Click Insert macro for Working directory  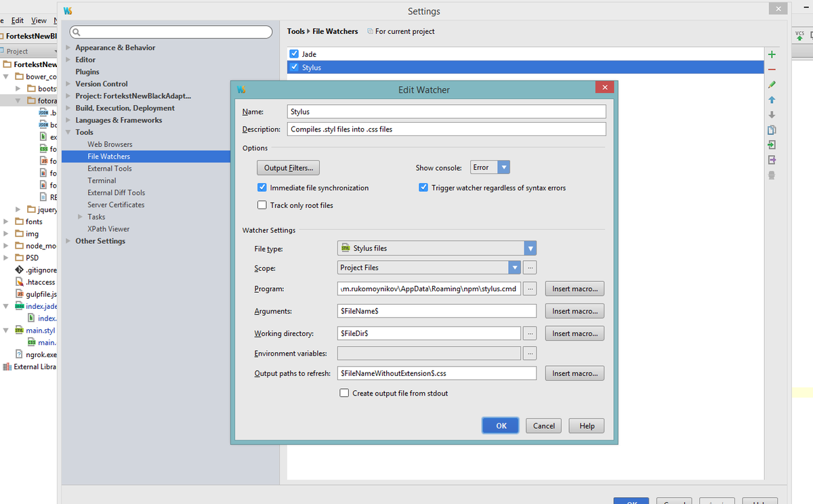(575, 334)
